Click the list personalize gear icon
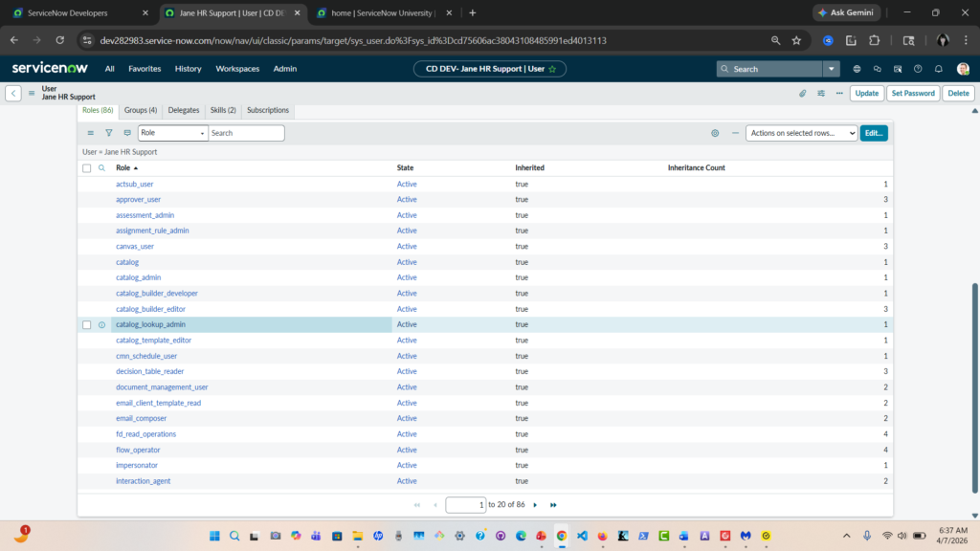Screen dimensions: 980x551 pos(715,133)
